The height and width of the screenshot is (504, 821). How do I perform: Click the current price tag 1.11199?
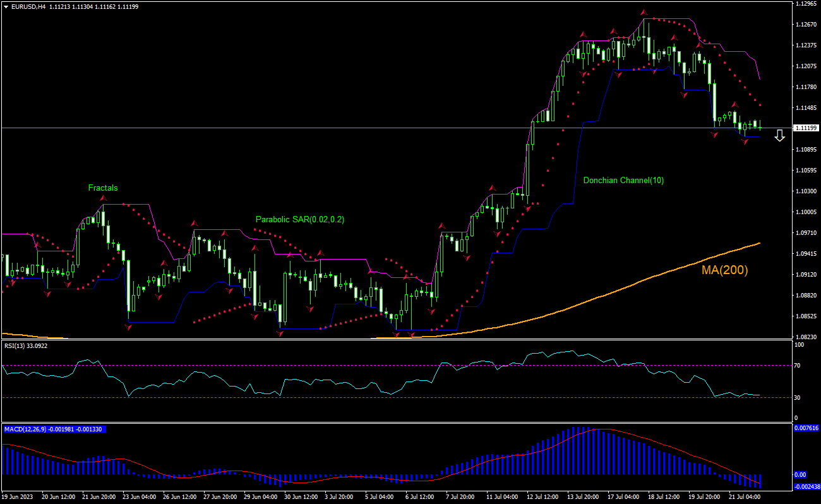(805, 128)
